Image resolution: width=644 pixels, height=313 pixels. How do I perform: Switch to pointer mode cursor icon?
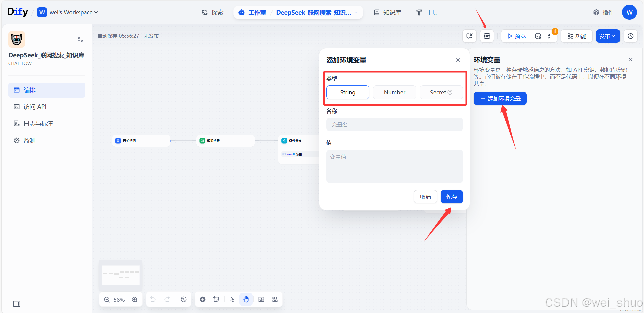point(232,299)
